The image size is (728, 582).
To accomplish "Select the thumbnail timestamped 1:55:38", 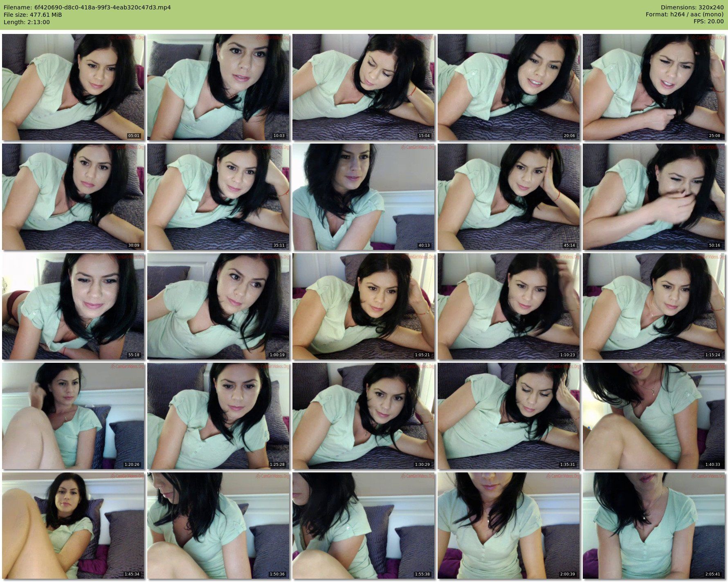I will [363, 526].
